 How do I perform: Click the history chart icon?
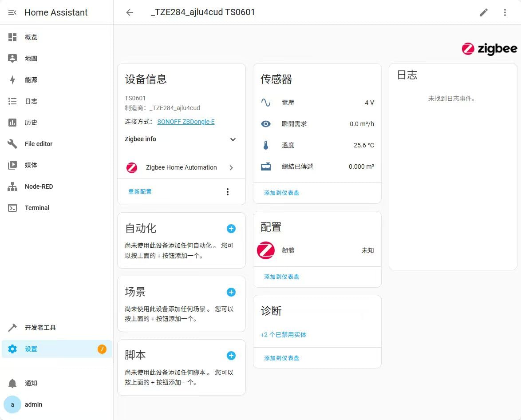tap(12, 123)
